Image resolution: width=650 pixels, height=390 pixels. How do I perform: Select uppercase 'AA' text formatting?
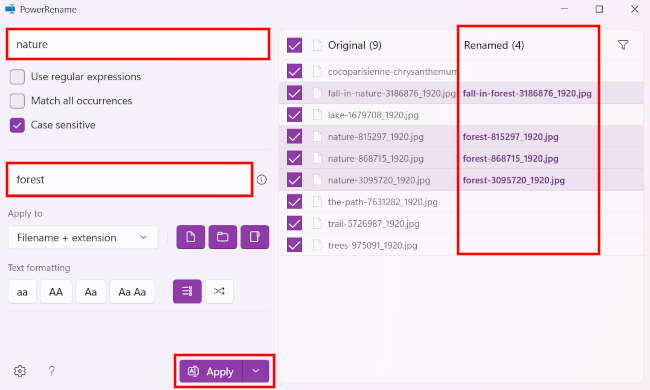56,292
